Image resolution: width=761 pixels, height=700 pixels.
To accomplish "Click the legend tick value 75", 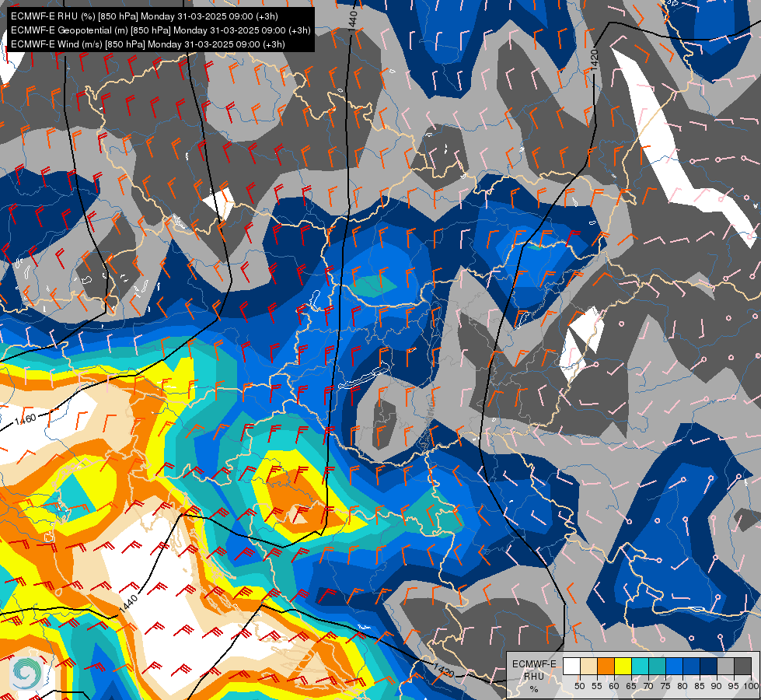I will (665, 686).
